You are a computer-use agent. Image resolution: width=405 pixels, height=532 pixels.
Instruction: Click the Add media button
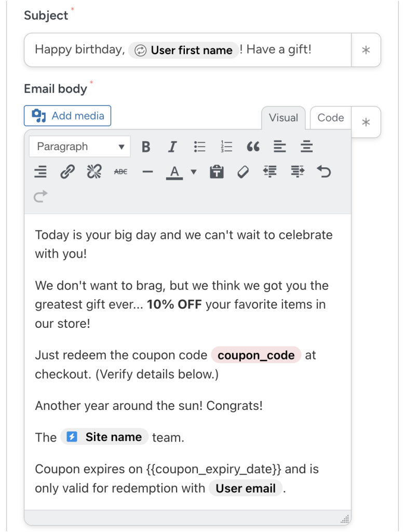click(67, 116)
